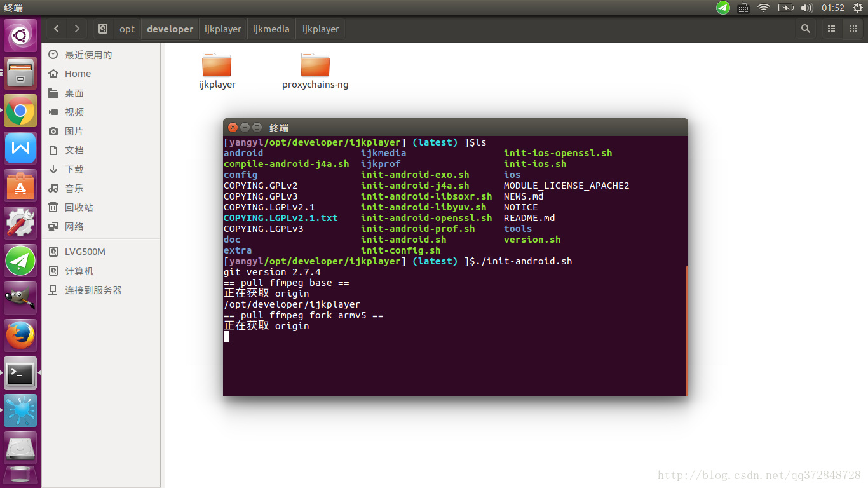Click MODULE_LICENSE_APACHE2 in terminal listing
The width and height of the screenshot is (868, 488).
pyautogui.click(x=567, y=186)
